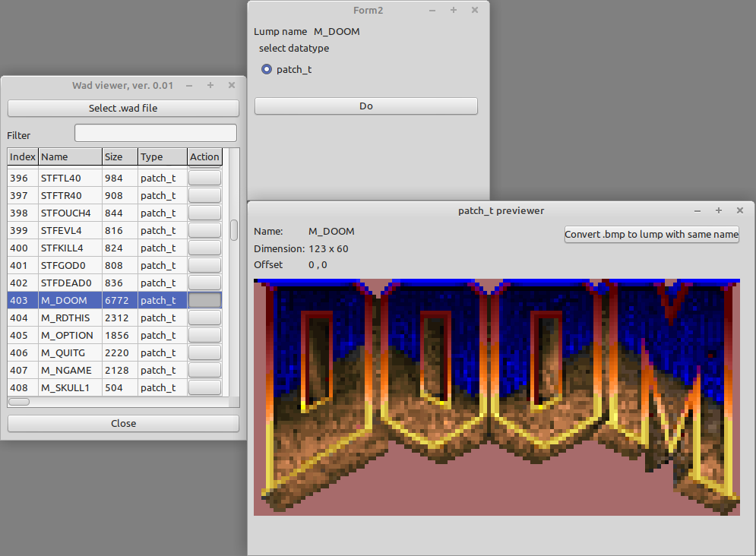Select the M_DOOM name cell in the table
This screenshot has width=756, height=556.
71,300
